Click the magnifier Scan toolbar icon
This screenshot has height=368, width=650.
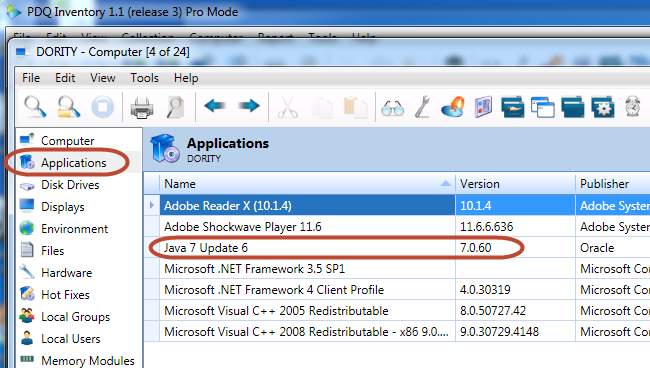coord(35,107)
